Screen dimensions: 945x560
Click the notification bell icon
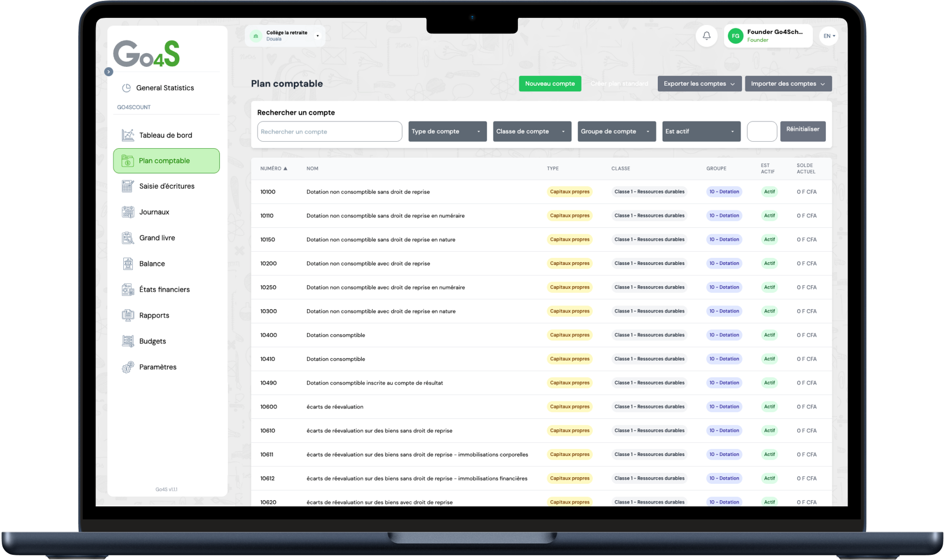click(x=706, y=36)
